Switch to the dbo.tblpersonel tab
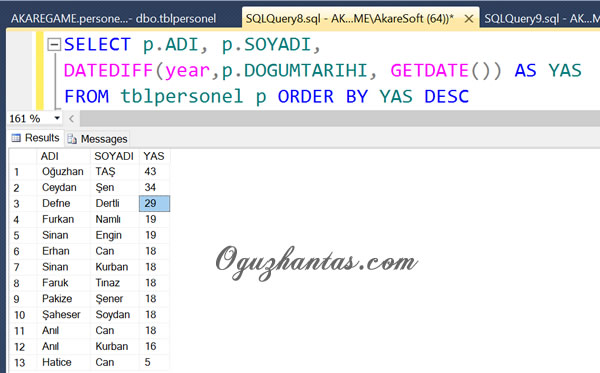Viewport: 600px width, 373px height. [113, 18]
